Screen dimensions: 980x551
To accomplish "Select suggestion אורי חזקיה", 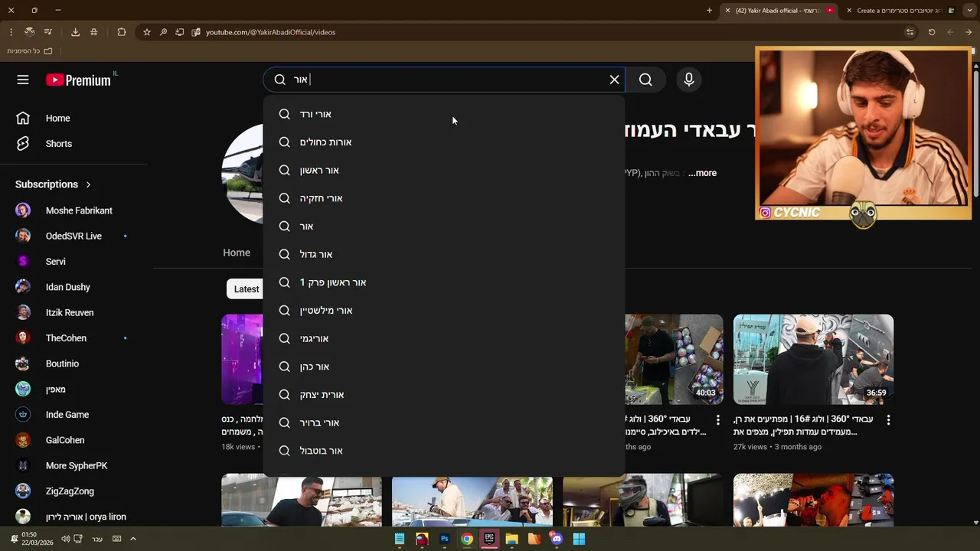I will [444, 198].
